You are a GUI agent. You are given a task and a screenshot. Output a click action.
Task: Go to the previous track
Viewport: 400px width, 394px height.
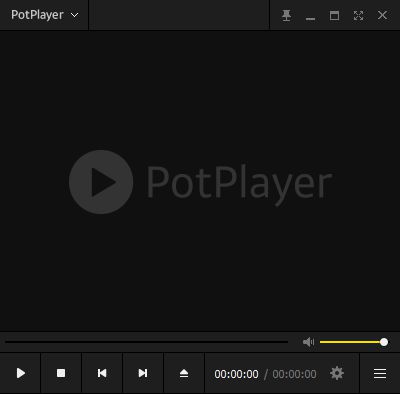[102, 373]
